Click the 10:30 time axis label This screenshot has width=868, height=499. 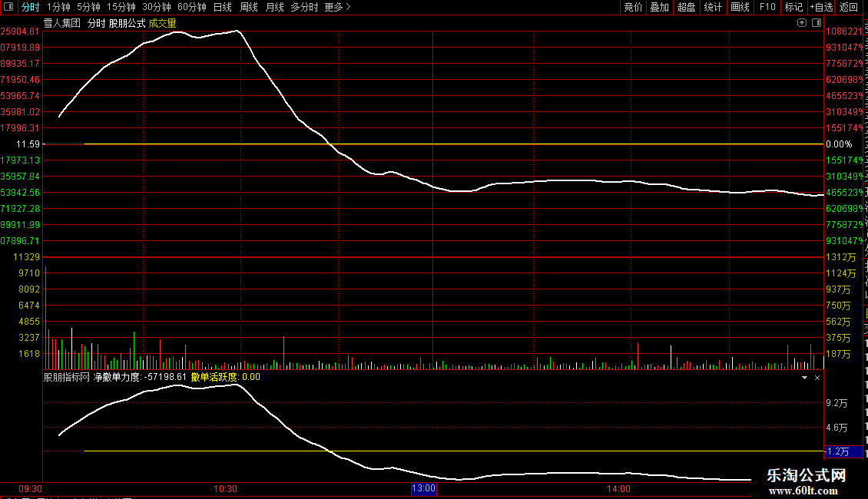tap(225, 489)
